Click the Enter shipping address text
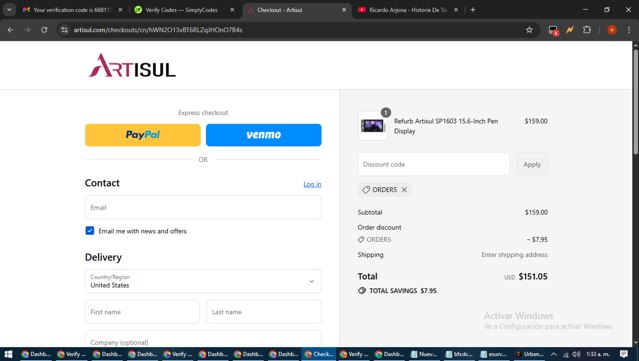This screenshot has width=639, height=361. pyautogui.click(x=514, y=255)
